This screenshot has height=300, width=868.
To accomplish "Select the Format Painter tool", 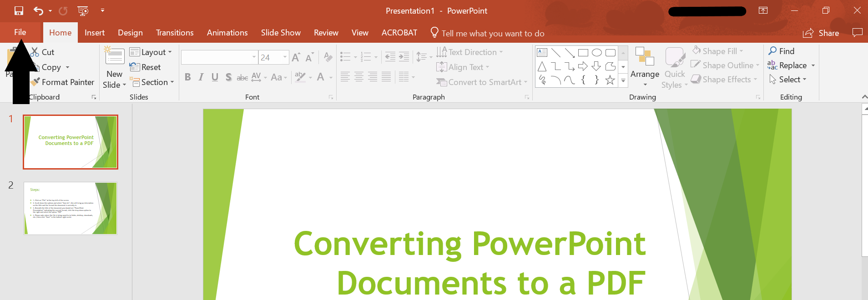I will point(63,82).
